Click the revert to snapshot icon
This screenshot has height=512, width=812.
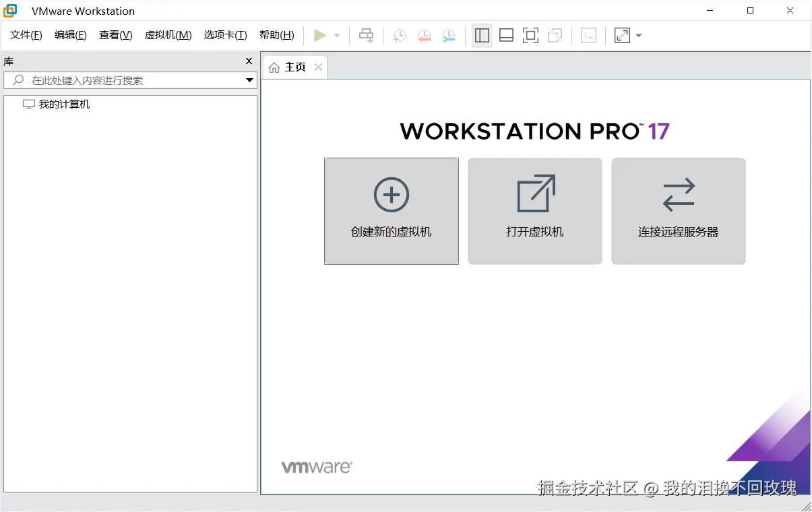point(424,36)
